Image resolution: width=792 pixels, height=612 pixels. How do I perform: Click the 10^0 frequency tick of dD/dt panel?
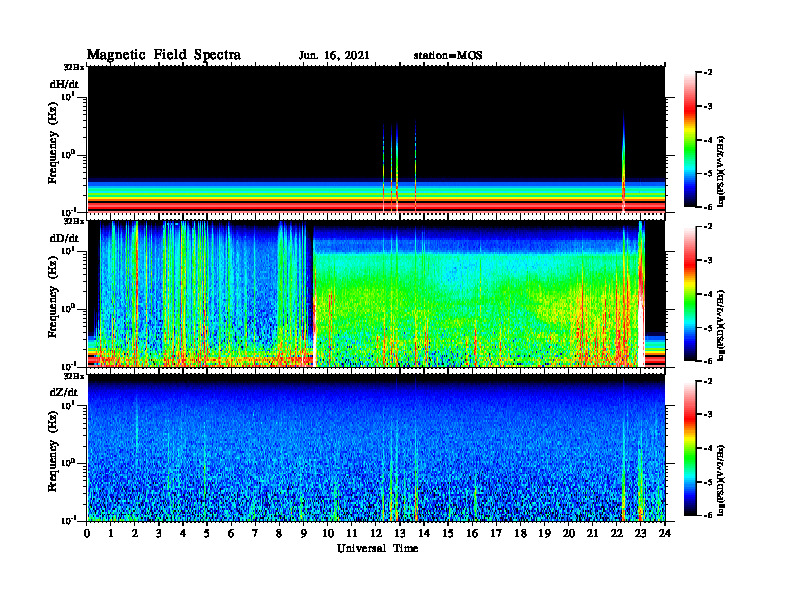[68, 309]
